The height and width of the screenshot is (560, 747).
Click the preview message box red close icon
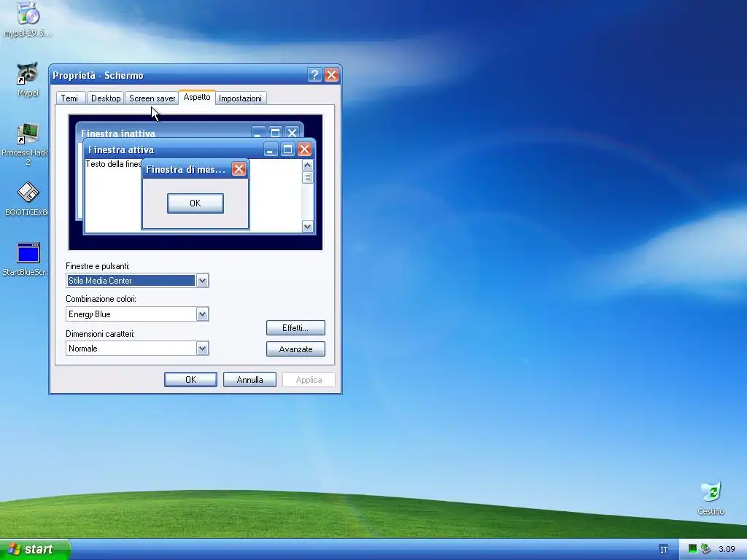[239, 169]
